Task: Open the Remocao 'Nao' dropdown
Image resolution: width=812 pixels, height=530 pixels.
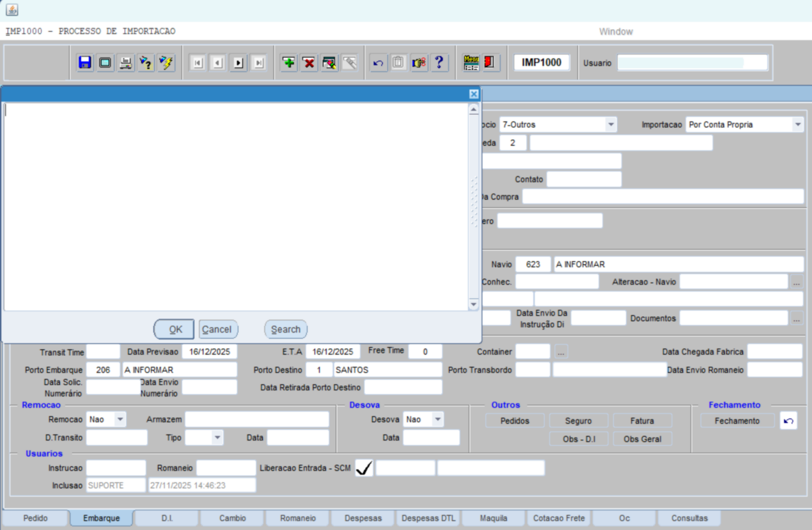Action: click(x=120, y=419)
